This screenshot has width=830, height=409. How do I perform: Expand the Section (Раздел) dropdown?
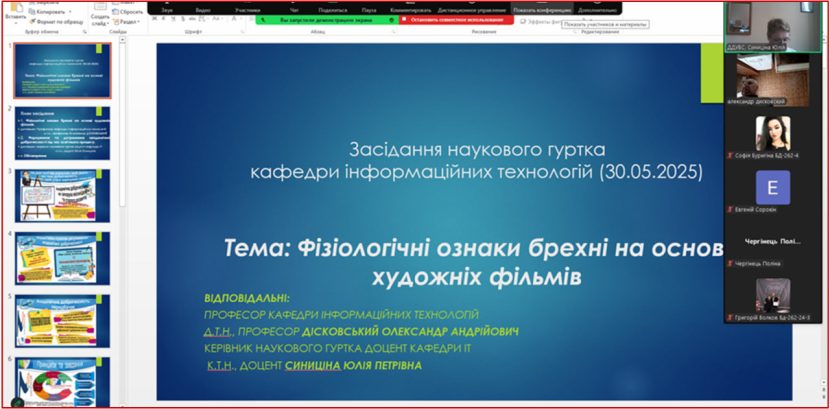(x=130, y=22)
